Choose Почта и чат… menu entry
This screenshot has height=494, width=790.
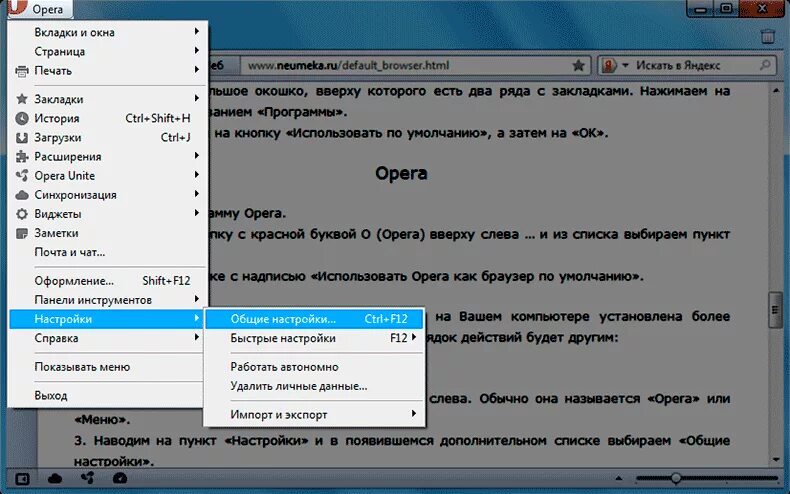(x=108, y=252)
